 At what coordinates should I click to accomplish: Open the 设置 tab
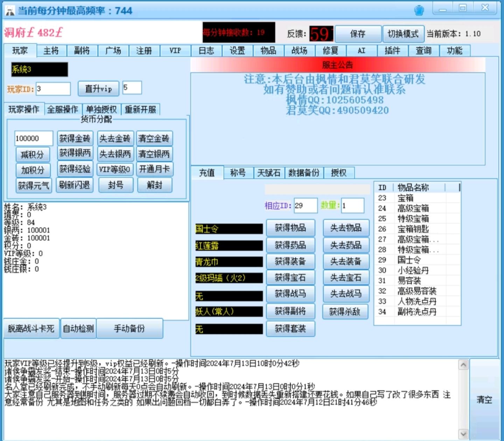point(237,51)
